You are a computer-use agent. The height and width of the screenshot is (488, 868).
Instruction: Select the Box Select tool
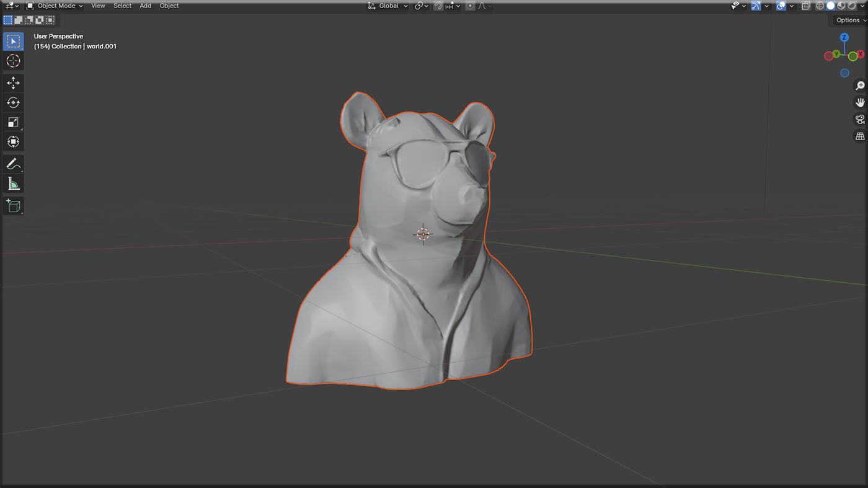coord(13,41)
